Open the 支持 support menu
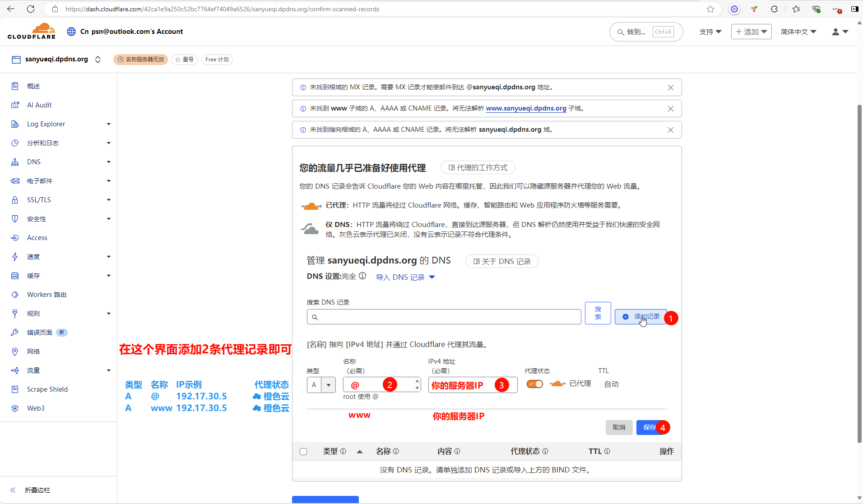The height and width of the screenshot is (504, 863). [710, 32]
